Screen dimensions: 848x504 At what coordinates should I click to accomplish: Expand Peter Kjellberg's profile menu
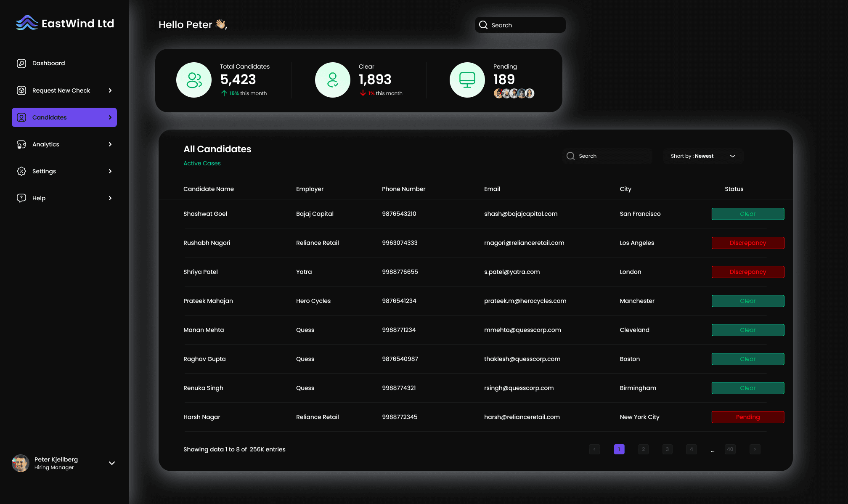point(111,463)
